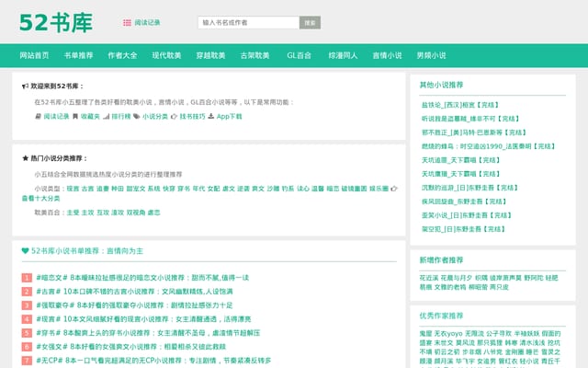Click the 阅读记录 list icon in header
588x368 pixels.
pos(127,22)
